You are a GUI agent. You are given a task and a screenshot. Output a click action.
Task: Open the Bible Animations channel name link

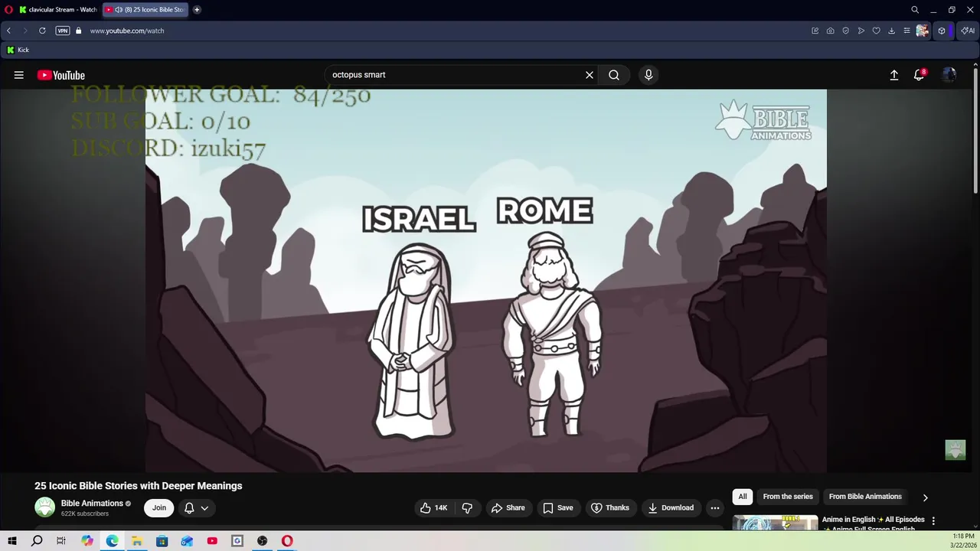pyautogui.click(x=92, y=503)
